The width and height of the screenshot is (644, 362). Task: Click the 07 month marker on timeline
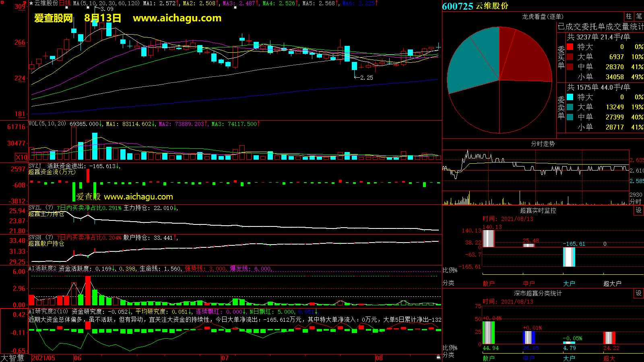coord(225,358)
